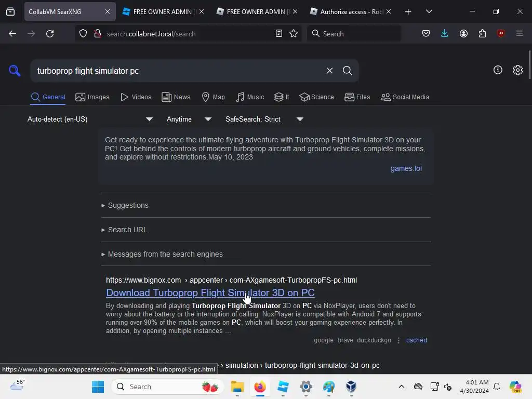Switch to Science search tab
The width and height of the screenshot is (532, 399).
(x=316, y=97)
